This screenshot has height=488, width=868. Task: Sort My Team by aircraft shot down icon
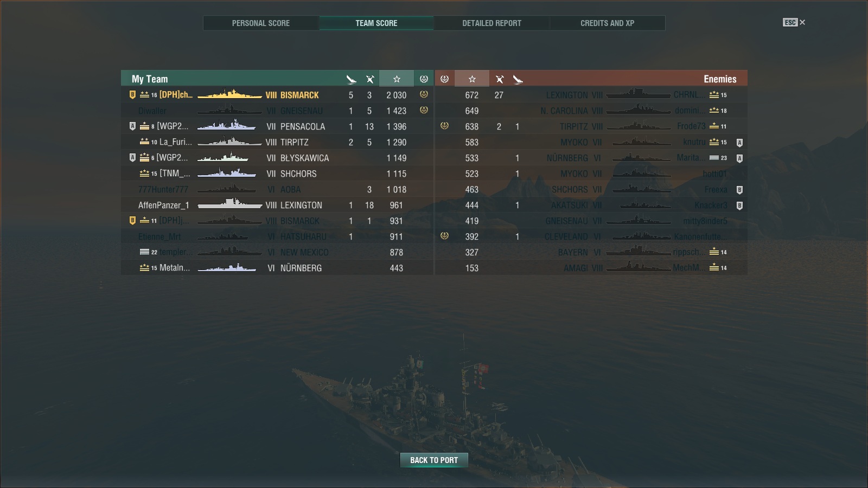point(351,79)
